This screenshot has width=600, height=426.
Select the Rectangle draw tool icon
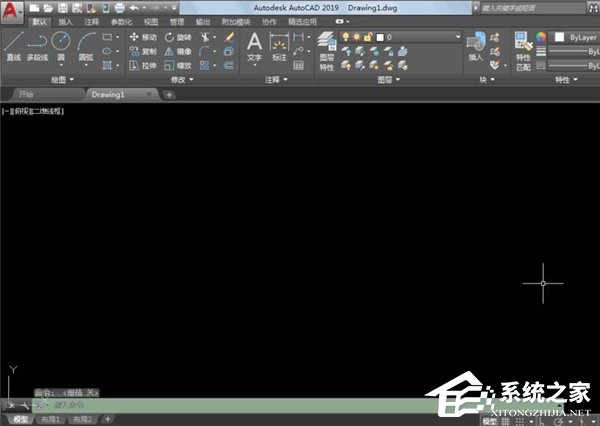pos(107,37)
